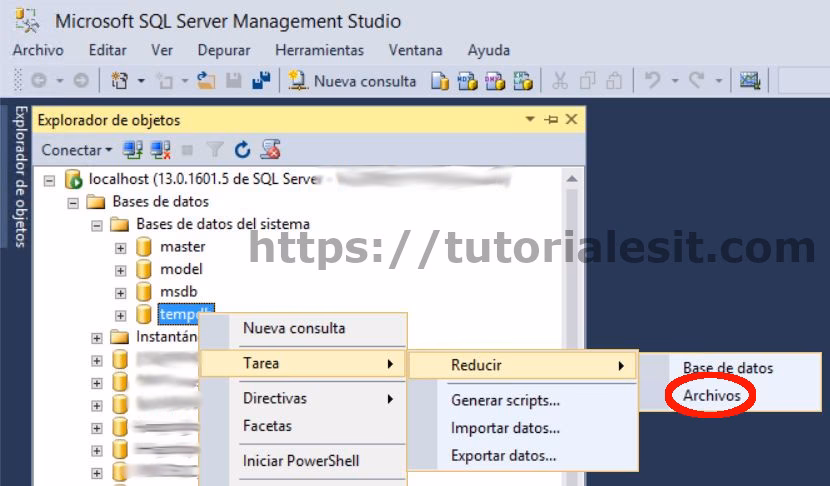
Task: Open the Ayuda menu
Action: (489, 50)
